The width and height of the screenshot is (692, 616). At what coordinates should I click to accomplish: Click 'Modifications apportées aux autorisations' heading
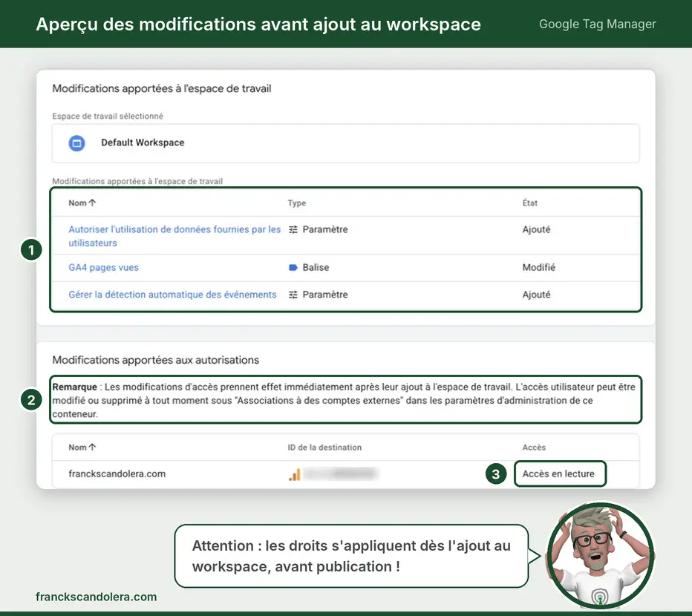[156, 360]
